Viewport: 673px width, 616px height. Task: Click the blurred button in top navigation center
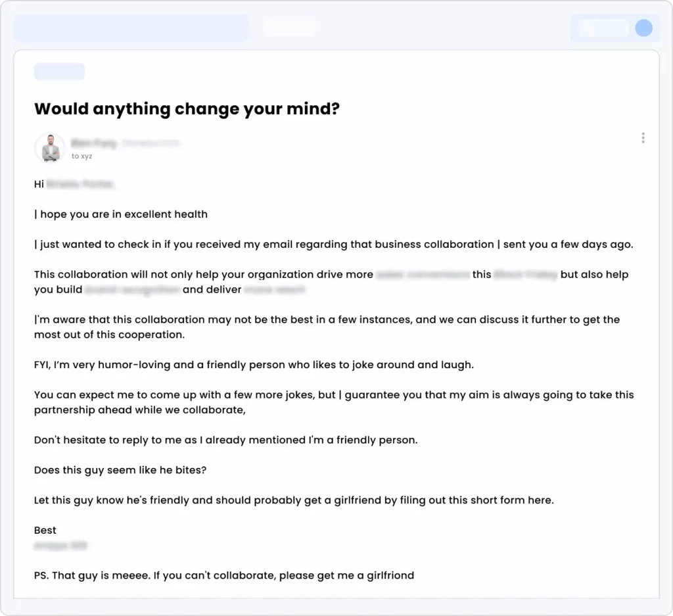point(290,28)
